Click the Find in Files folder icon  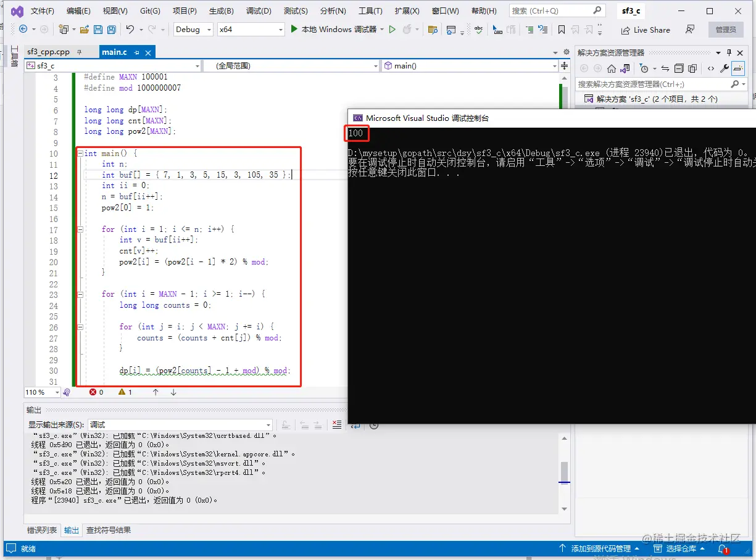[433, 30]
